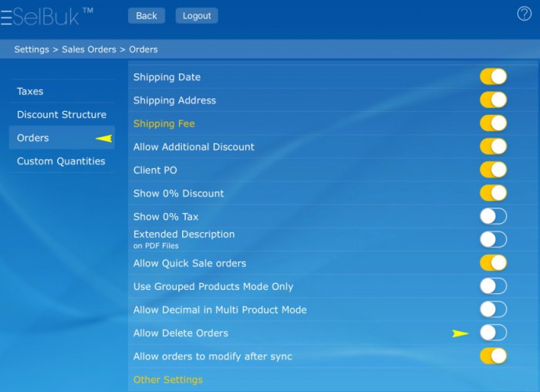The height and width of the screenshot is (392, 540).
Task: Click the Other Settings heading
Action: pos(168,380)
